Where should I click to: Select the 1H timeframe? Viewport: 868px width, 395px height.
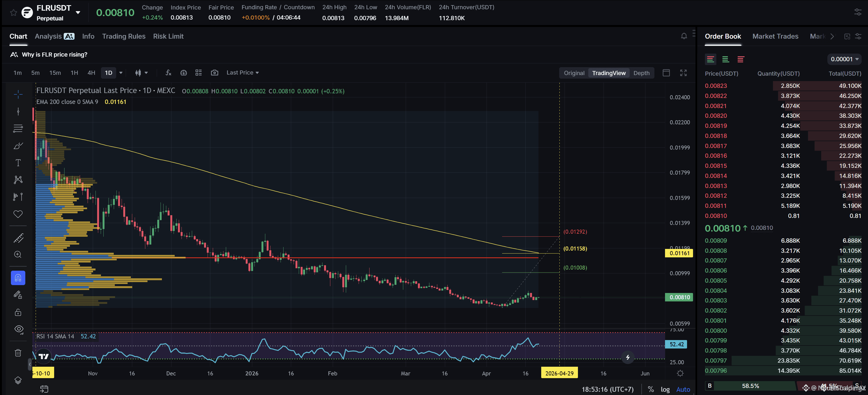point(74,73)
